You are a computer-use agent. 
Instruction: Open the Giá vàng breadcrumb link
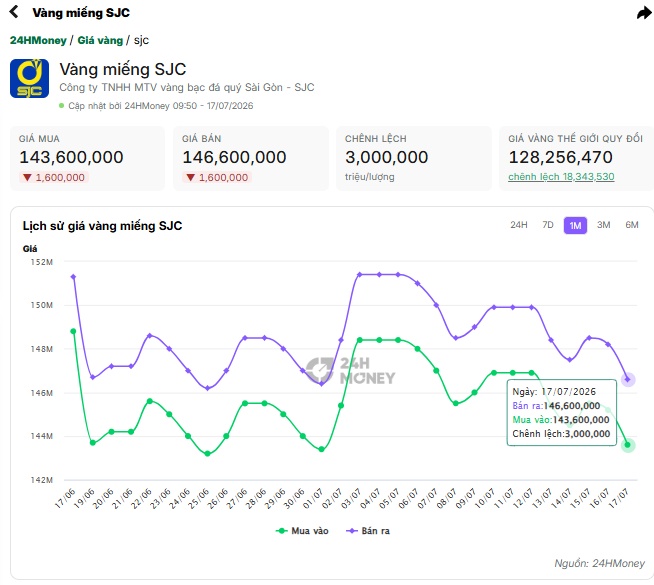pos(100,40)
